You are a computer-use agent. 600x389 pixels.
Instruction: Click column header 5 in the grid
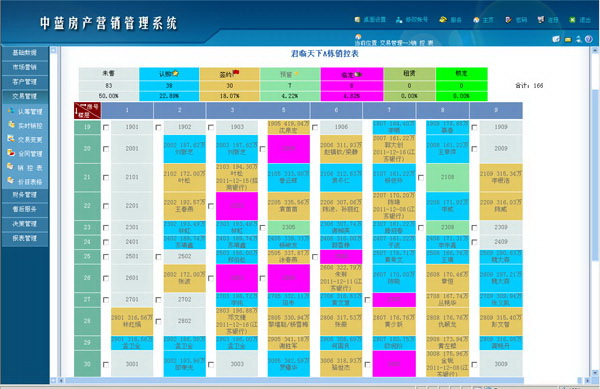pos(284,110)
